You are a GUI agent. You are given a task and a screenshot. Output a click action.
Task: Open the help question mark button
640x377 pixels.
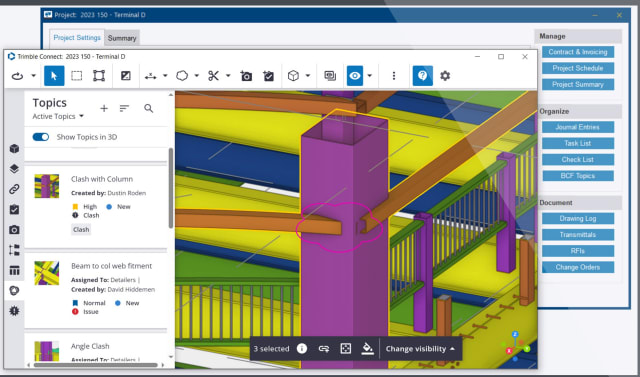pyautogui.click(x=422, y=76)
